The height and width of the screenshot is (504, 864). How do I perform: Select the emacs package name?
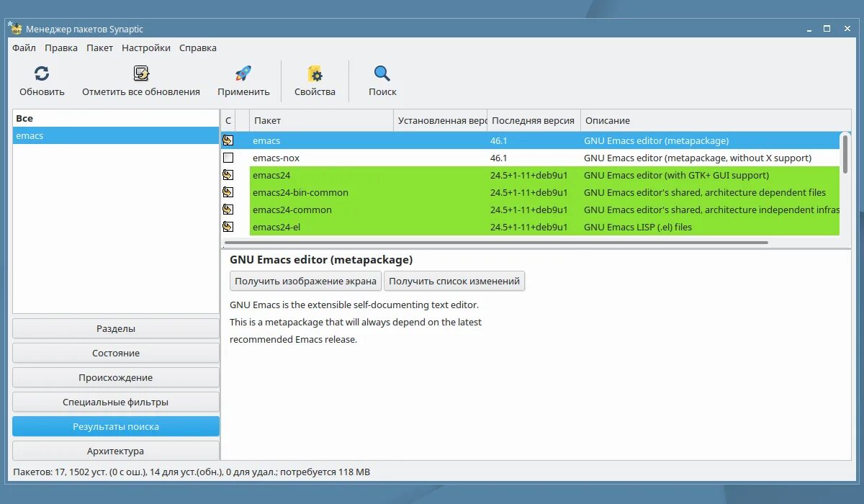click(x=266, y=140)
